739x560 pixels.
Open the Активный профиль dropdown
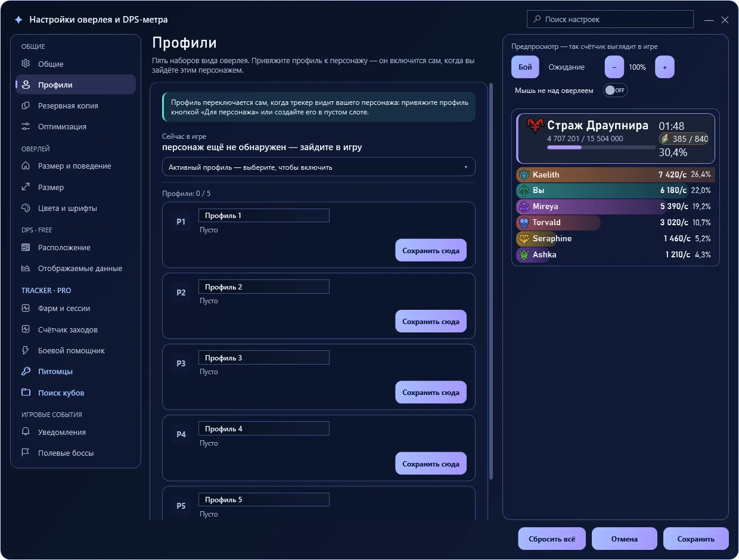(x=319, y=167)
